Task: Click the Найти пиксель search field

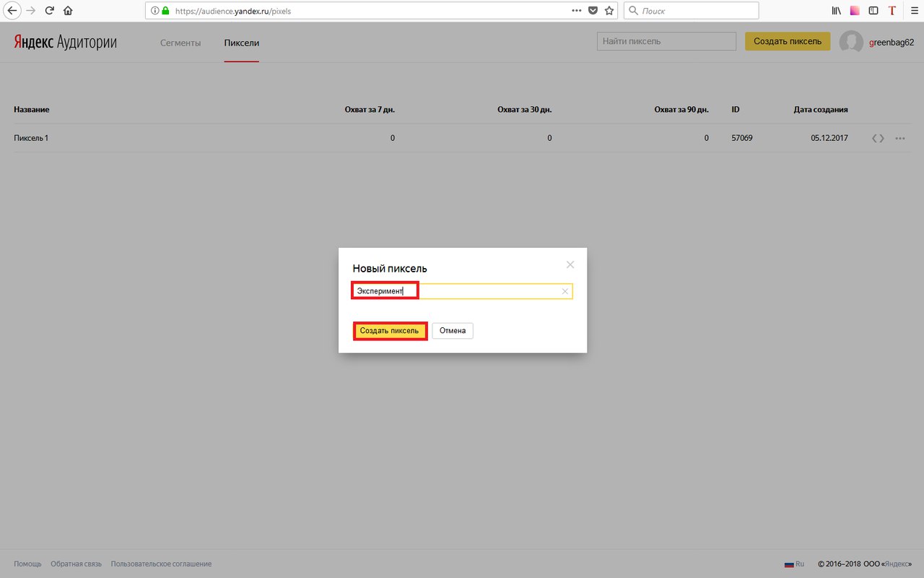Action: [666, 41]
